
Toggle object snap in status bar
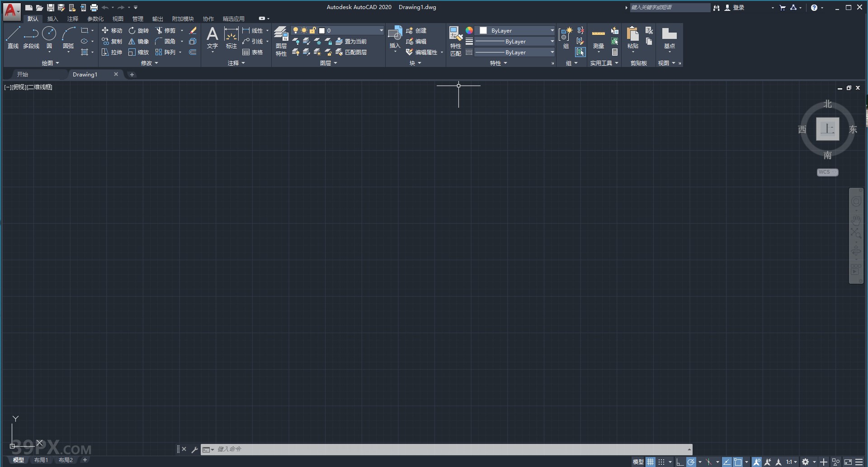point(738,462)
